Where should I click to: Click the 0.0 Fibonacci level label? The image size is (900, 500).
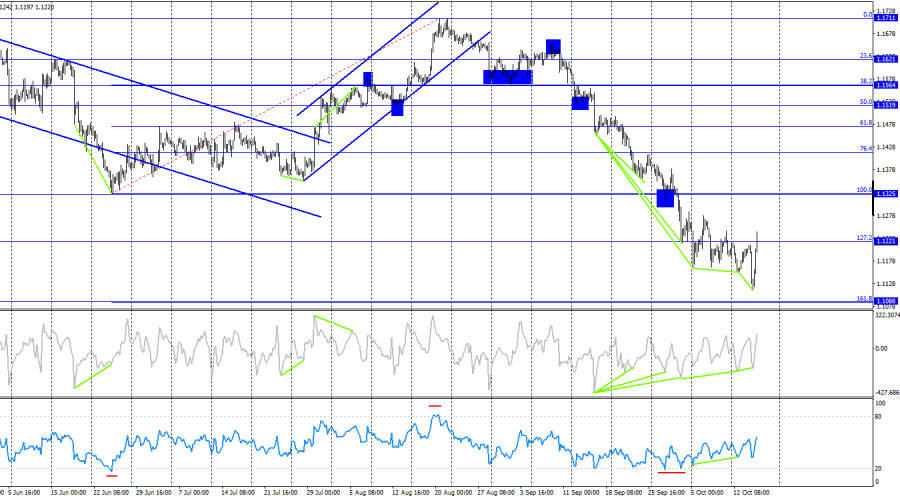[867, 15]
